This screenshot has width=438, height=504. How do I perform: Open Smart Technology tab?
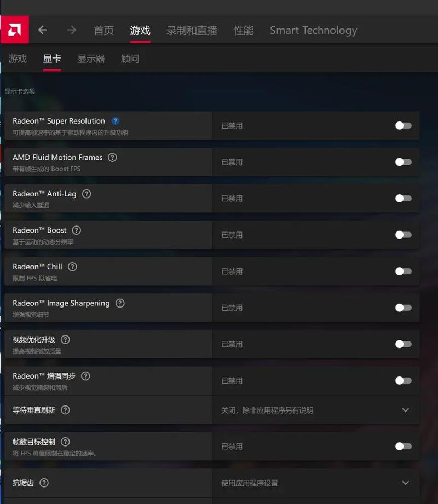tap(313, 31)
